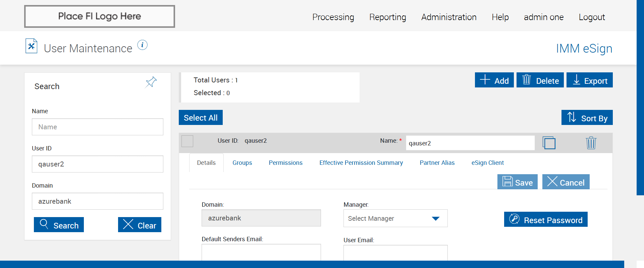
Task: Click Add to create new user
Action: (x=494, y=80)
